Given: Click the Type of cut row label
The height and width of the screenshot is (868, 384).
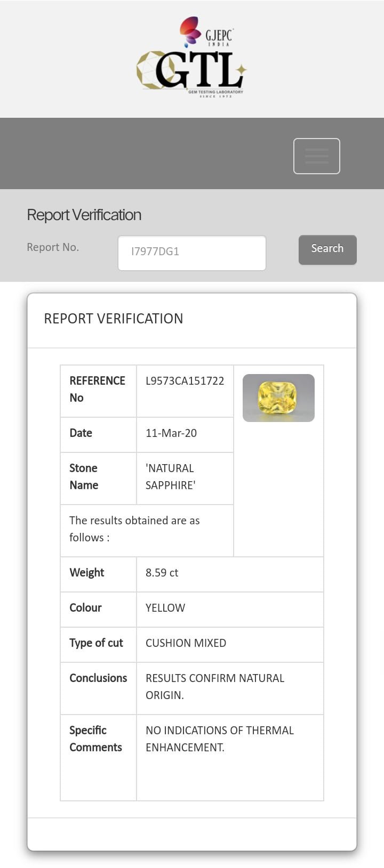Looking at the screenshot, I should tap(96, 643).
